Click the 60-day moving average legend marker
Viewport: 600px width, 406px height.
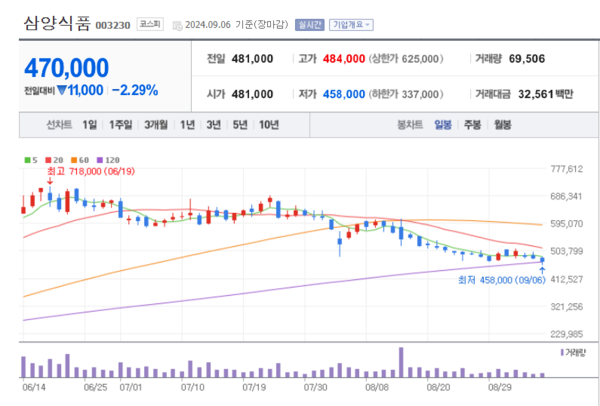[x=72, y=160]
